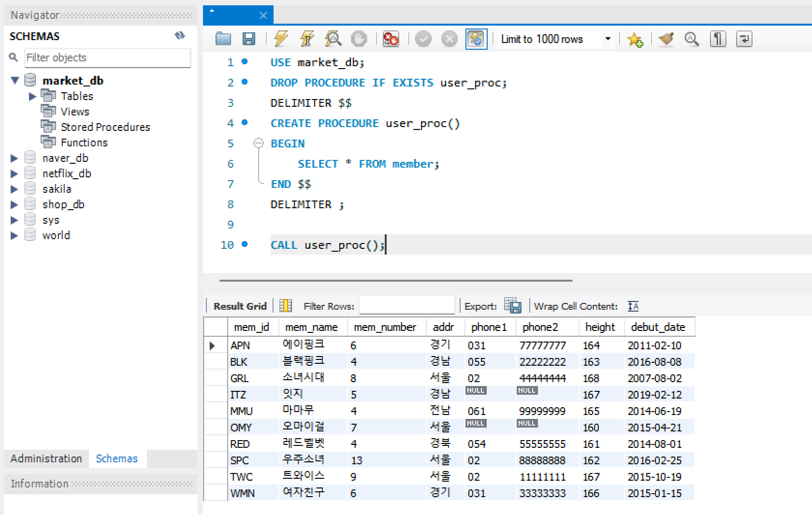Open a SQL script file icon
This screenshot has height=515, width=812.
point(223,39)
